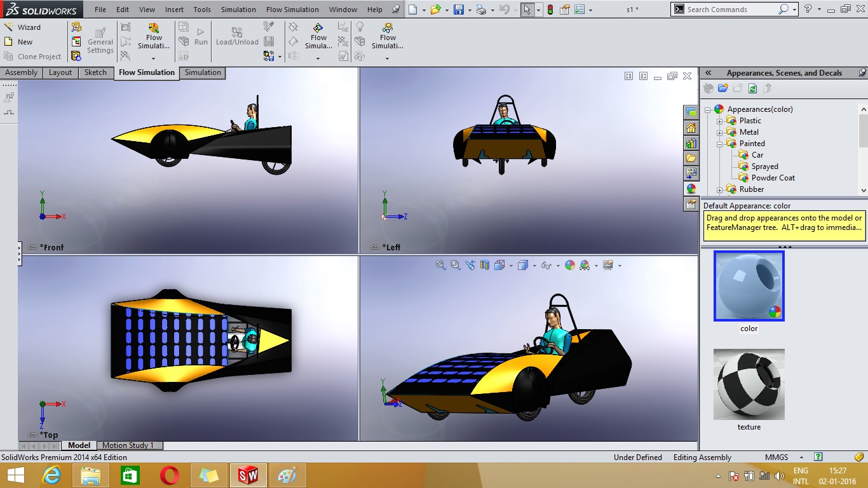This screenshot has height=488, width=868.
Task: Click the Edit Appearance sphere icon in viewport toolbar
Action: 570,265
